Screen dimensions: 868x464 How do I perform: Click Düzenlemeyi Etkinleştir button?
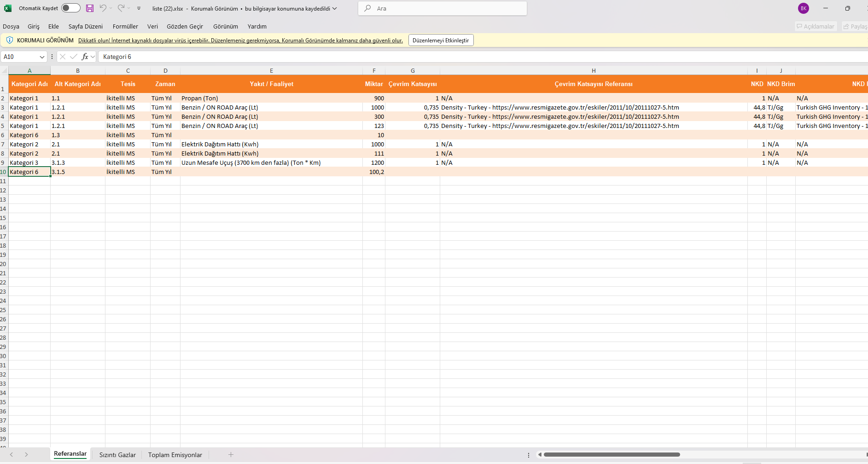coord(441,41)
